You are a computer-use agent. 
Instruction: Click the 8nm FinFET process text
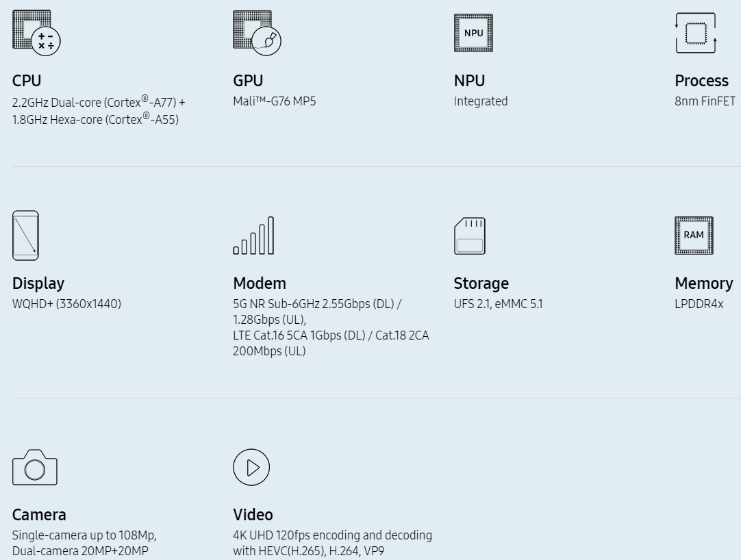pyautogui.click(x=705, y=101)
